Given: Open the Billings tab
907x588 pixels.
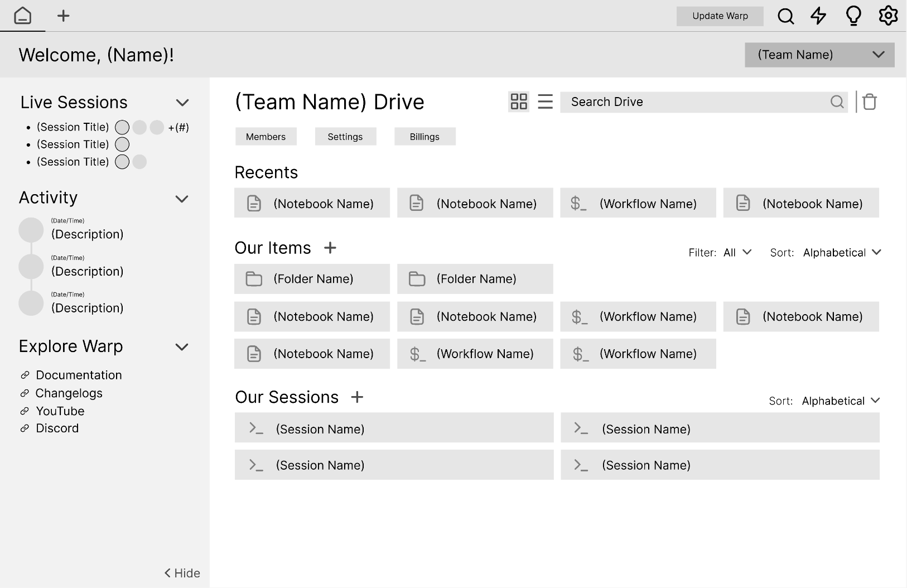Looking at the screenshot, I should (424, 137).
